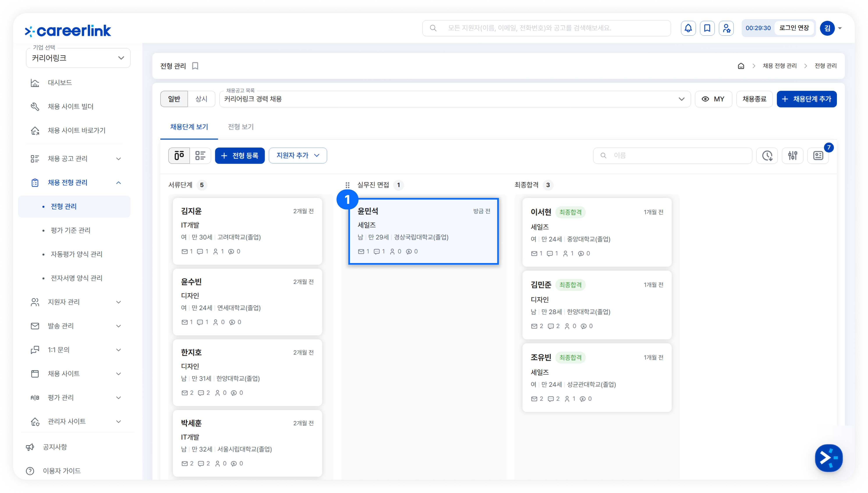Screen dimensions: 868x493
Task: Open 김지윤 applicant card
Action: [247, 231]
